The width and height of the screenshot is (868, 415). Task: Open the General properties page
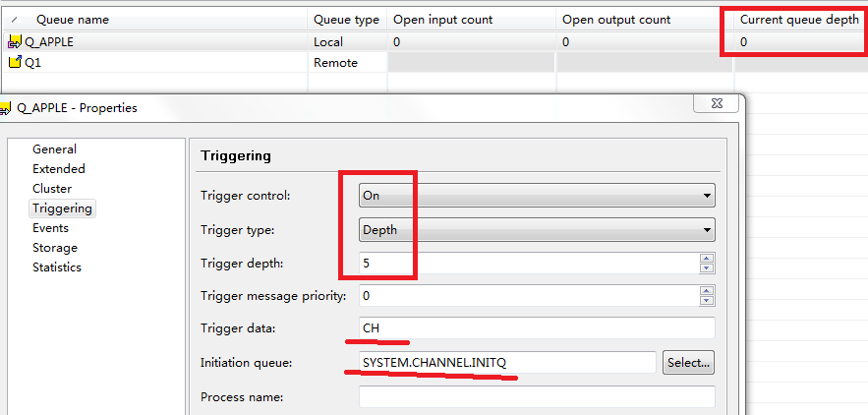tap(54, 149)
